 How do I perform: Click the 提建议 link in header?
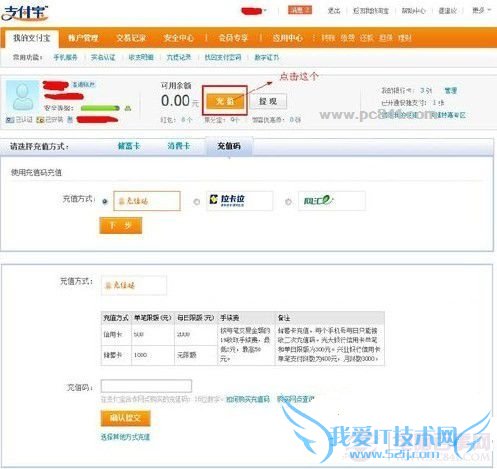[447, 11]
